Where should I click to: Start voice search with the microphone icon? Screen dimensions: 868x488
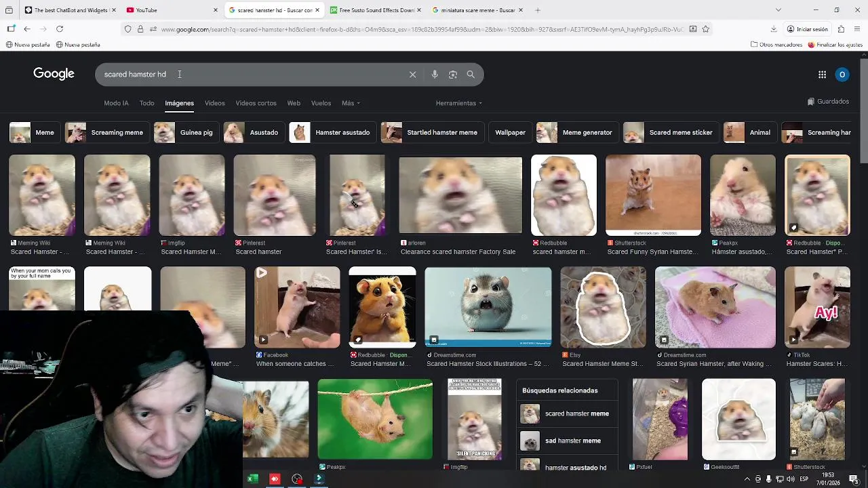pyautogui.click(x=435, y=75)
